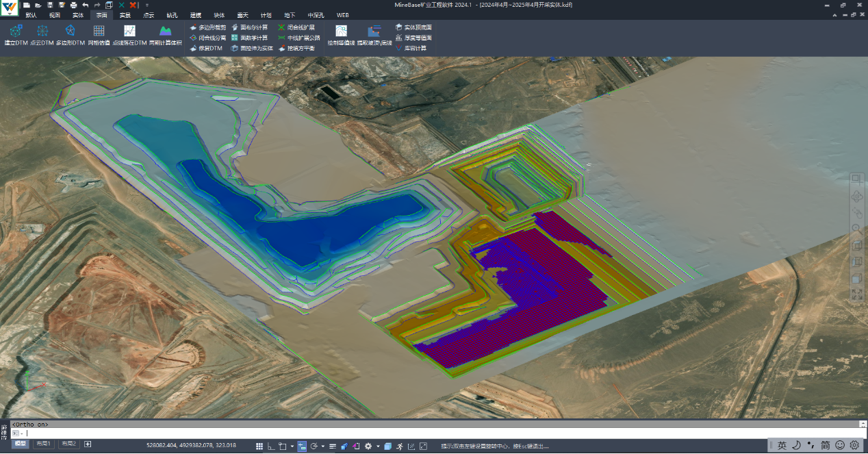Toggle the IME 英 language indicator

[782, 446]
